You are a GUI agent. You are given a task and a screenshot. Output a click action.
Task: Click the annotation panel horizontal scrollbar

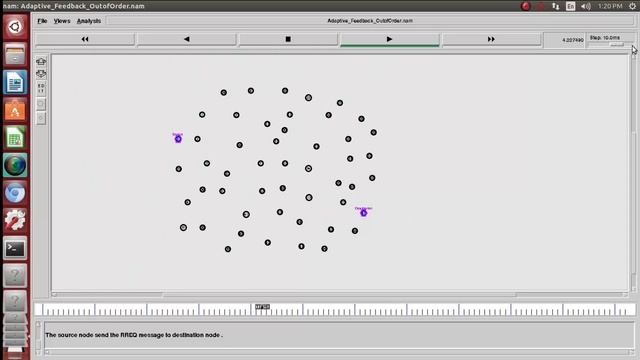340,352
